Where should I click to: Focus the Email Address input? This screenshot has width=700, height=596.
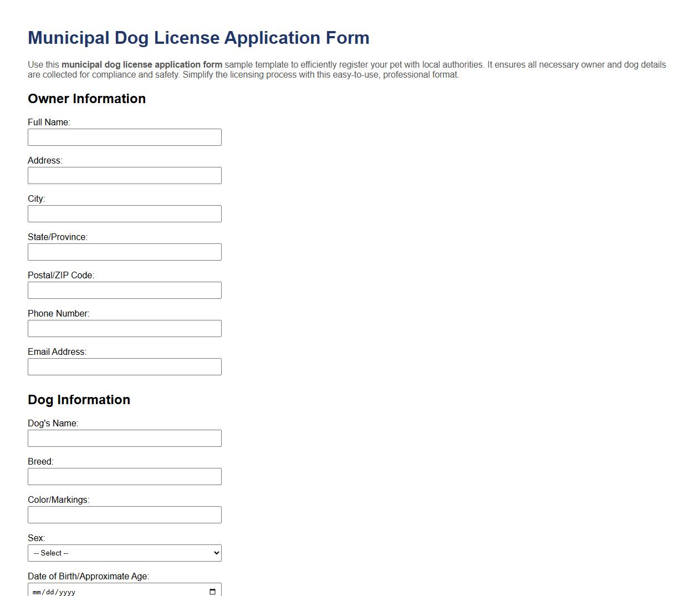[124, 366]
